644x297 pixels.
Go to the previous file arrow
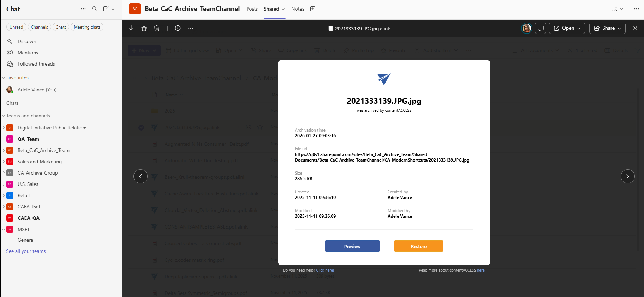pos(141,176)
